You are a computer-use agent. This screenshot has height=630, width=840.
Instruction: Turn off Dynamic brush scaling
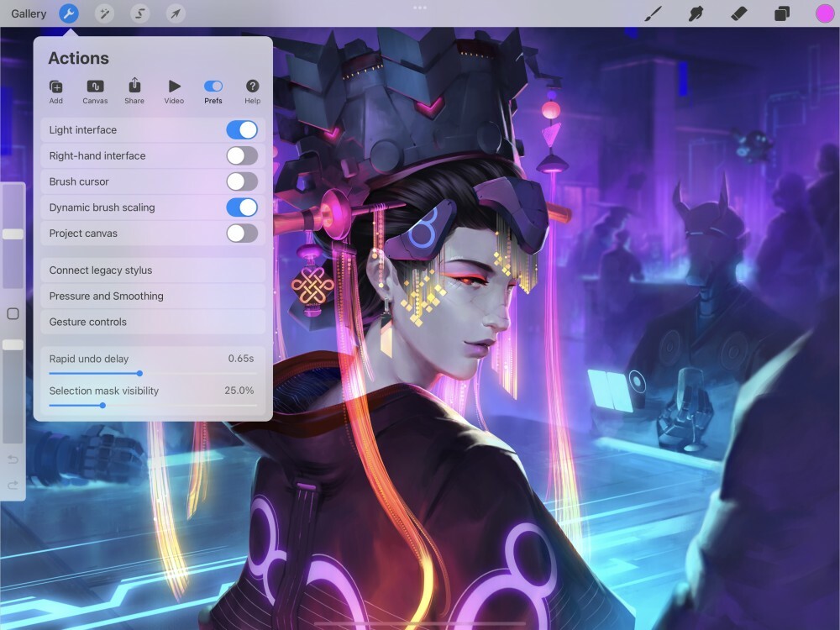click(243, 207)
